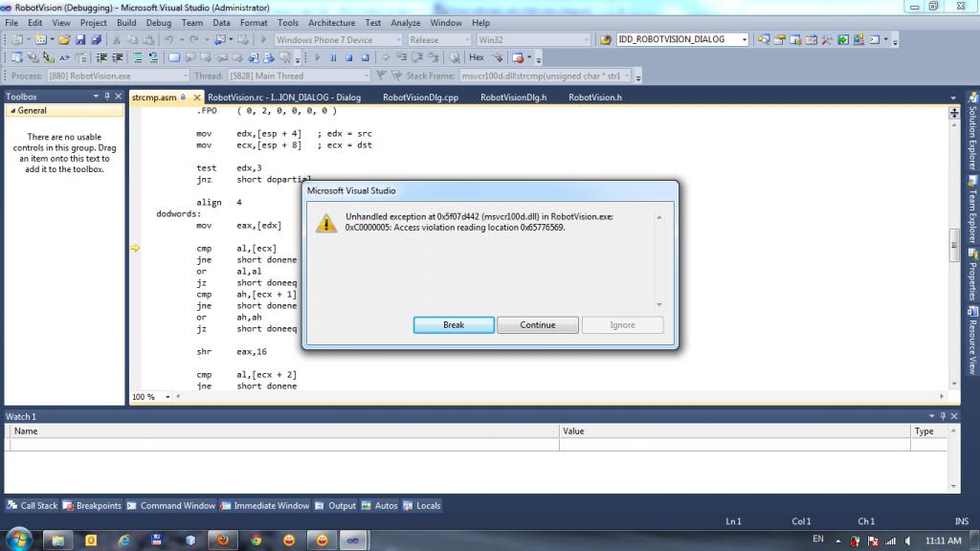Click the Continue button in the exception dialog

pos(538,325)
